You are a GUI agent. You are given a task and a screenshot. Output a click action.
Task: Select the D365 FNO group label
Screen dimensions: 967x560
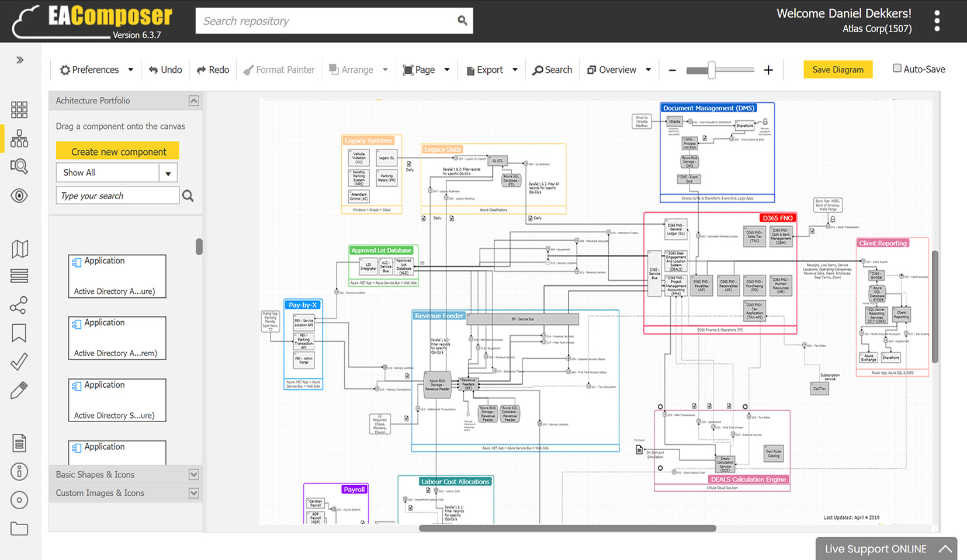tap(778, 218)
